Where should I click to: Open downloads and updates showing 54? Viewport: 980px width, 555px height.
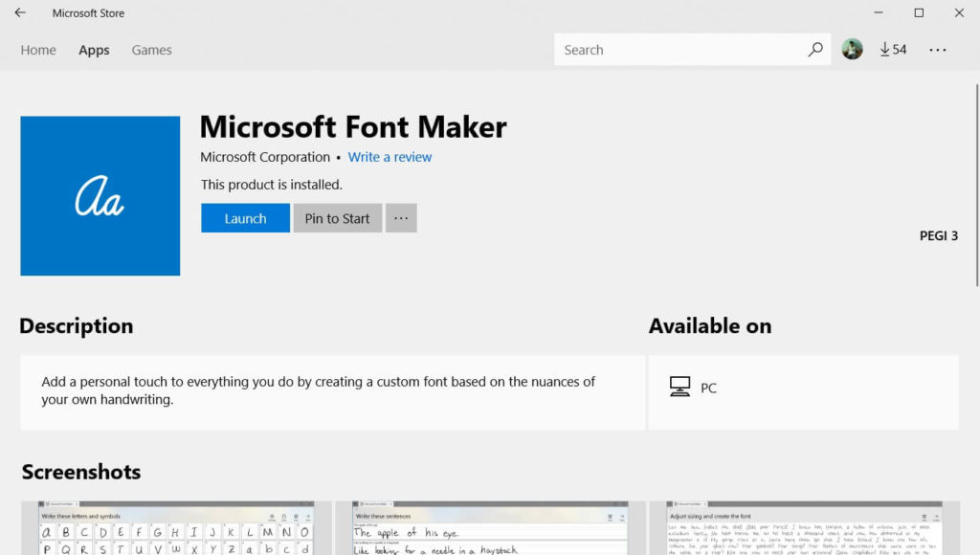click(x=893, y=50)
